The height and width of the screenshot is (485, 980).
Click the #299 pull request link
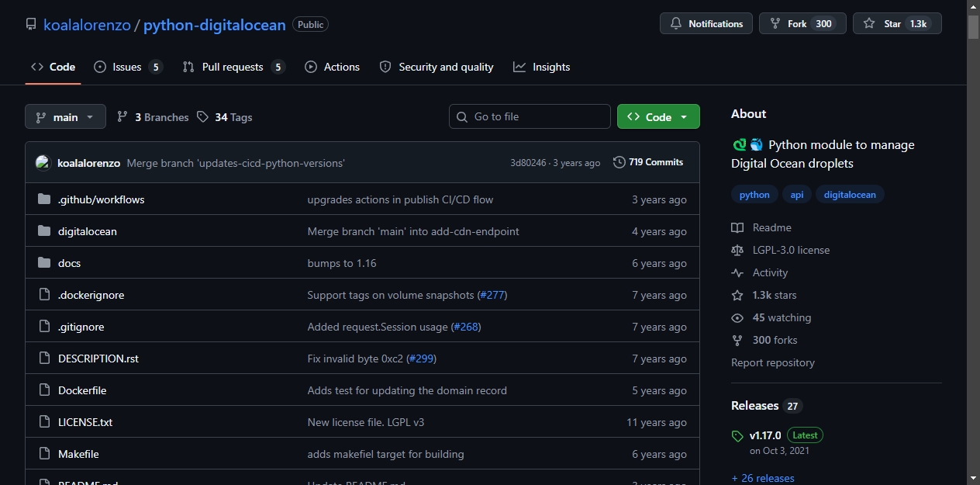pos(422,359)
